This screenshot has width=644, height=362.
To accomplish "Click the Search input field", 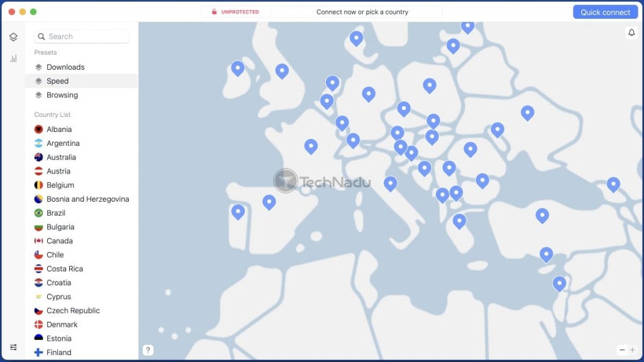I will (x=81, y=36).
